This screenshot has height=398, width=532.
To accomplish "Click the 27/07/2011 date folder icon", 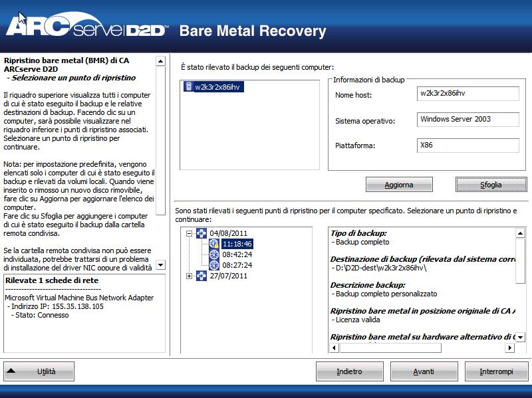I will (201, 276).
